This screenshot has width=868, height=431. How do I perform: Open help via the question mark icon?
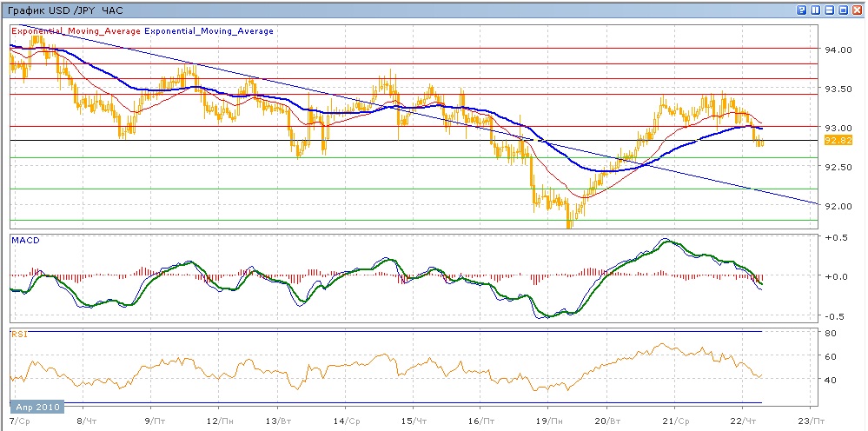pos(800,10)
